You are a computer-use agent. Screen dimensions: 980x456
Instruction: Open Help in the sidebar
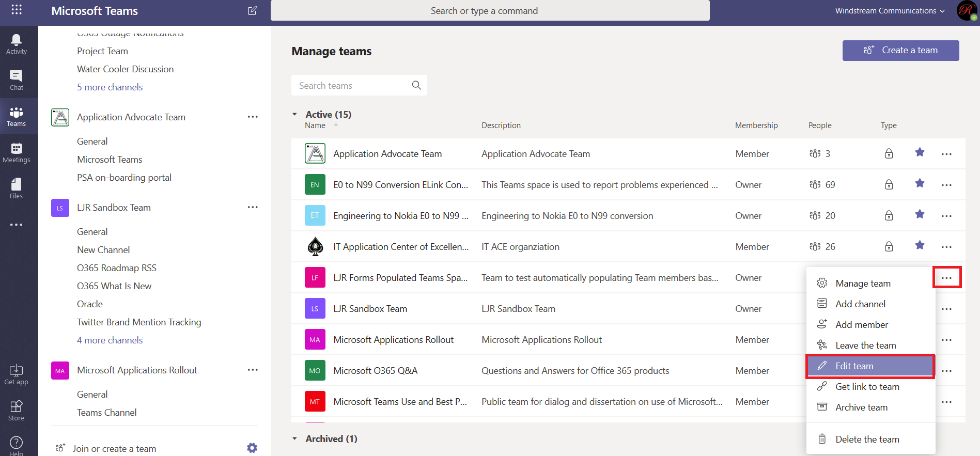click(17, 445)
